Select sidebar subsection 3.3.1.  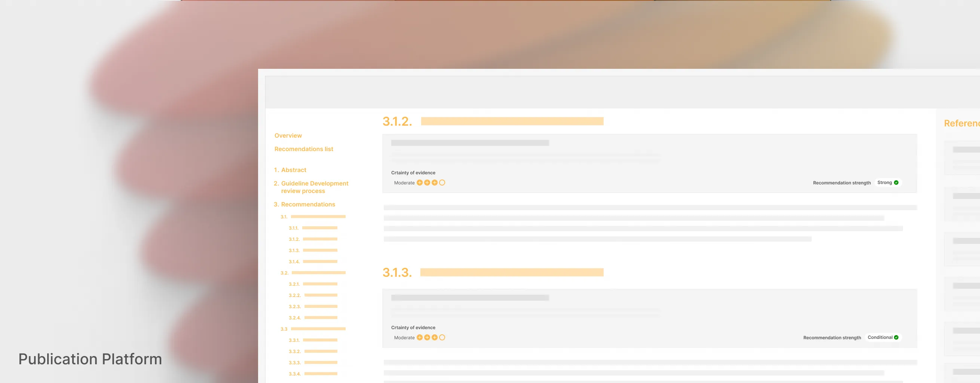pyautogui.click(x=313, y=340)
